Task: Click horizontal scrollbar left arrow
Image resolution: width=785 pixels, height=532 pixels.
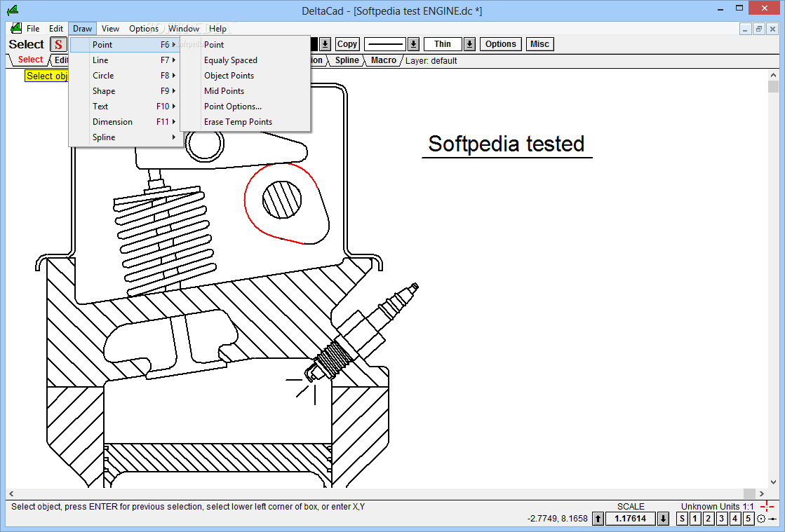Action: coord(11,493)
